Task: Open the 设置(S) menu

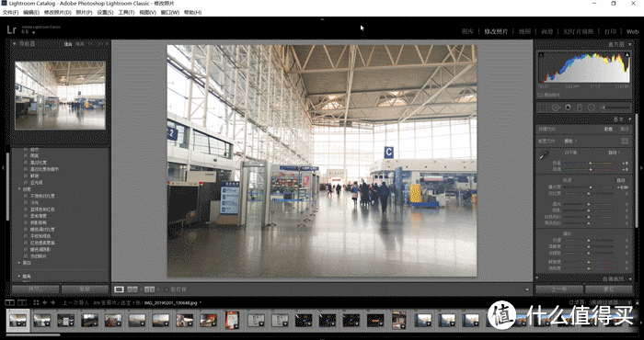Action: 105,12
